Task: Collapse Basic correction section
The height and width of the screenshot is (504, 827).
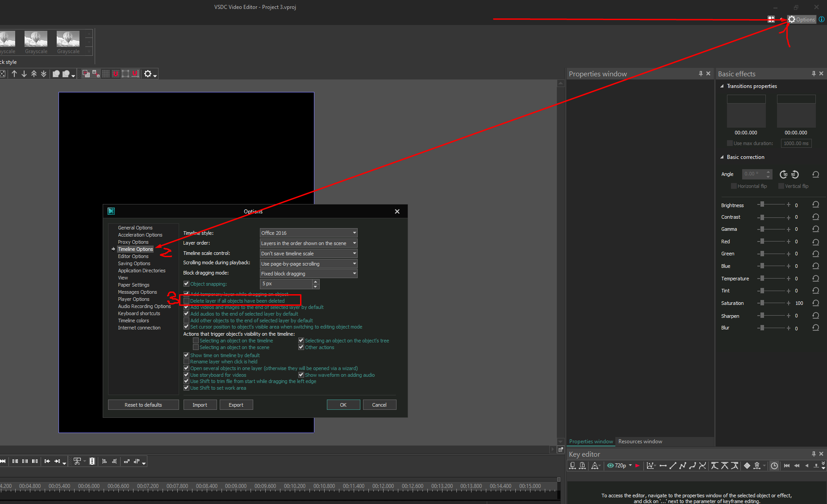Action: pyautogui.click(x=722, y=157)
